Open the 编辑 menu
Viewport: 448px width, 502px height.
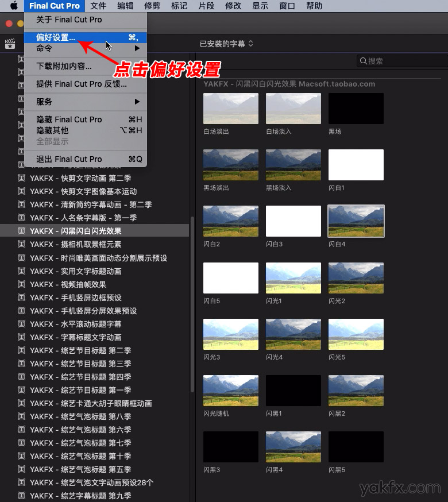tap(125, 6)
